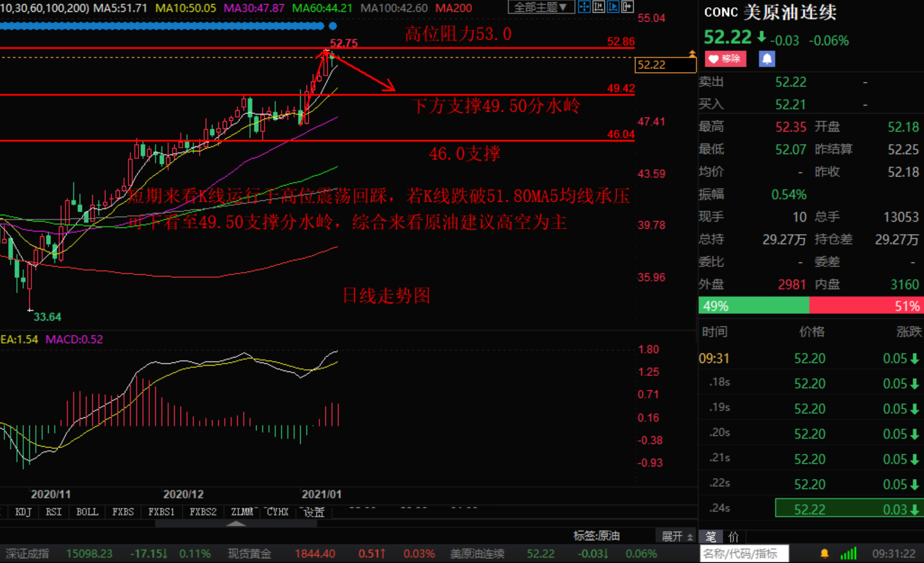Click the MA100:42.60 indicator label
Image resolution: width=924 pixels, height=563 pixels.
click(x=394, y=8)
